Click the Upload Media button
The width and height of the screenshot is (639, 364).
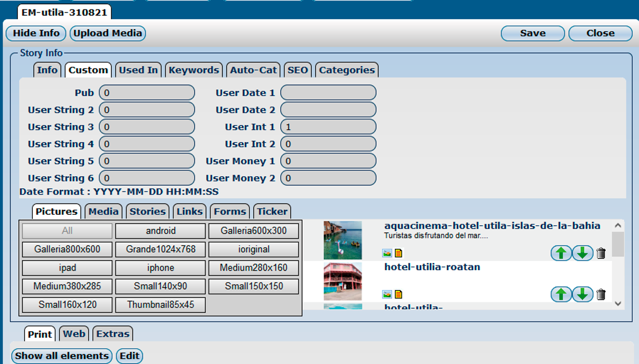coord(108,33)
